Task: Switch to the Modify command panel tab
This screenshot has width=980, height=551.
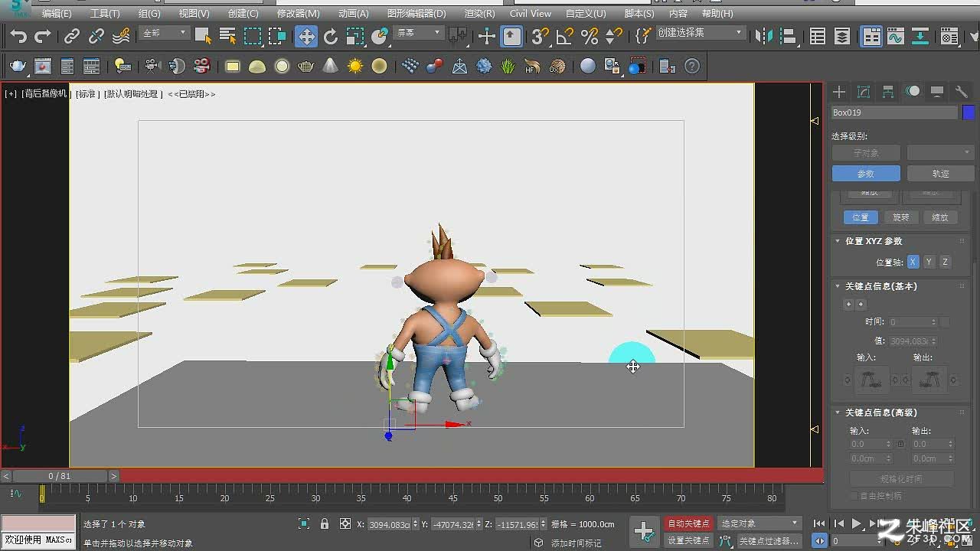Action: pyautogui.click(x=864, y=92)
